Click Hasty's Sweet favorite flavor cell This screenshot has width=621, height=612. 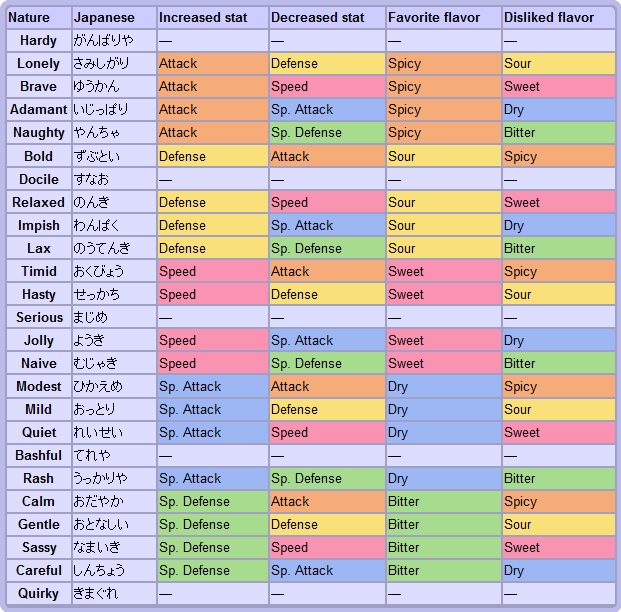(x=442, y=294)
